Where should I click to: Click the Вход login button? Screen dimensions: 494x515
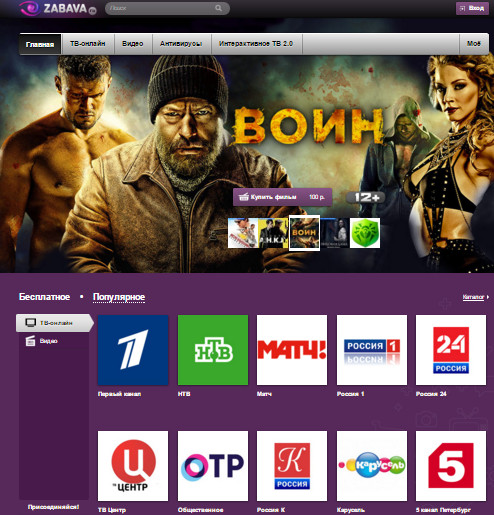pos(472,8)
